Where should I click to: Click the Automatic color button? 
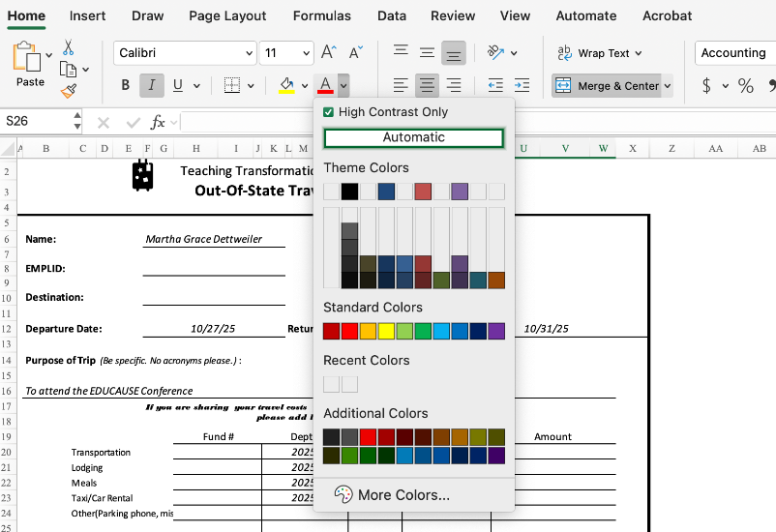414,137
